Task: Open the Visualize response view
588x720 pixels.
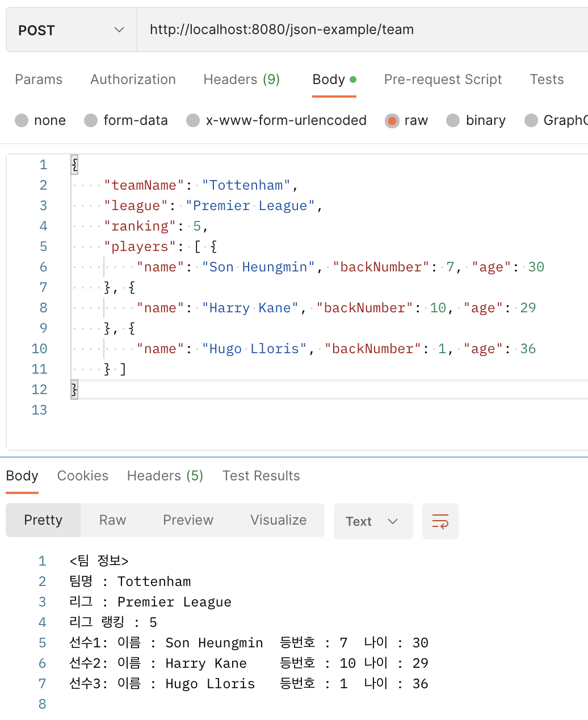Action: [x=278, y=520]
